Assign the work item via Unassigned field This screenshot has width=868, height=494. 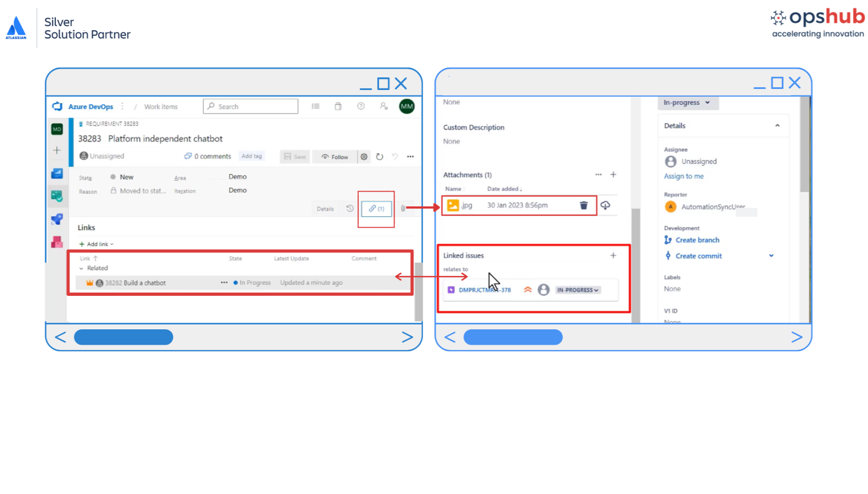102,156
